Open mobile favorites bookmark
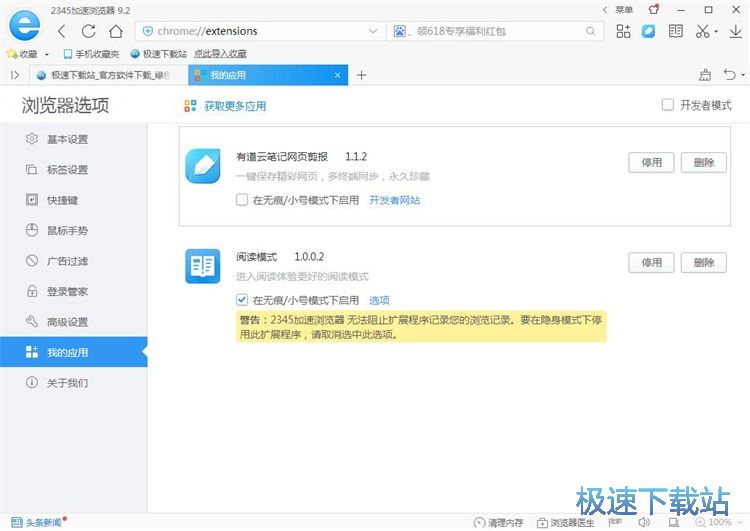The image size is (750, 531). [x=91, y=54]
